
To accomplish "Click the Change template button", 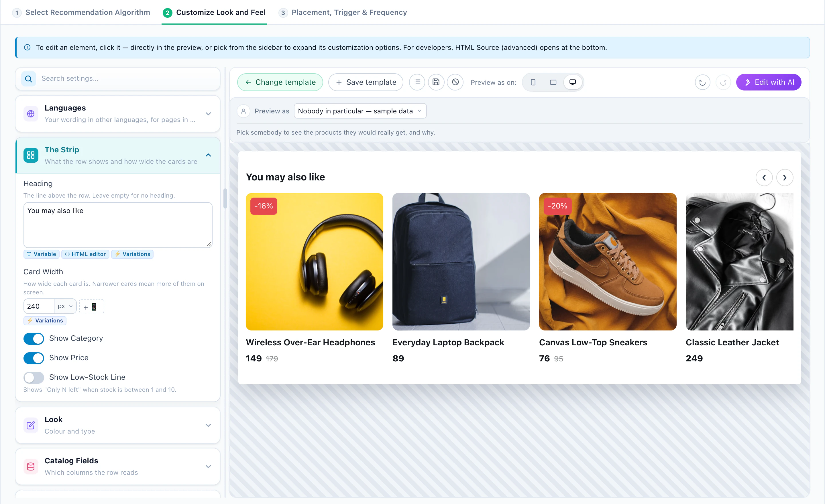I will click(x=280, y=82).
